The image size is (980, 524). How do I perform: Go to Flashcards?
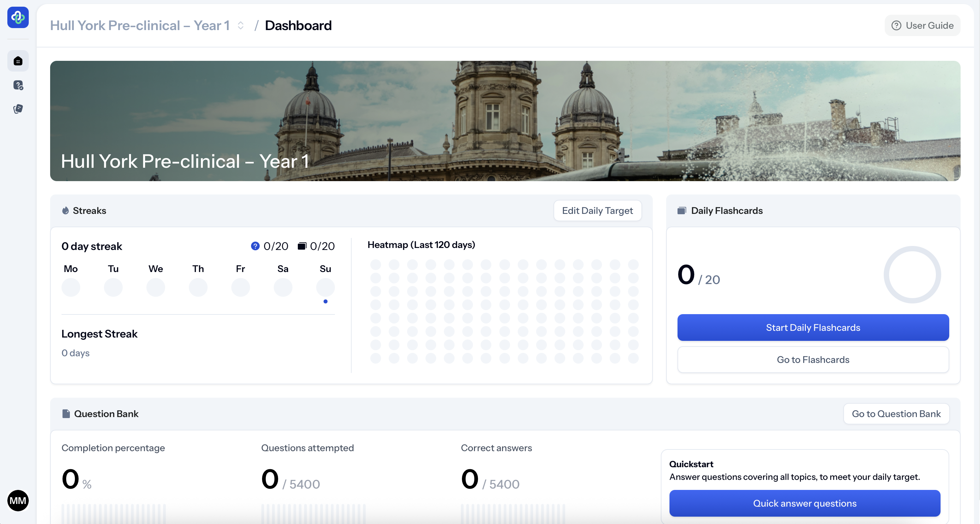pyautogui.click(x=813, y=360)
